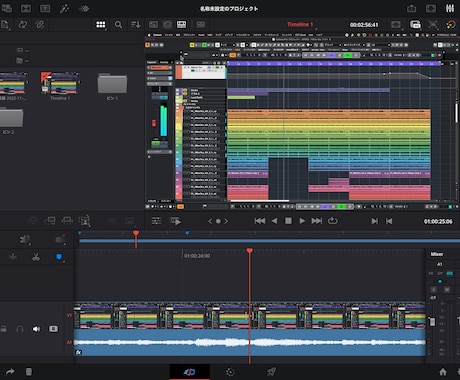
Task: Open the audio mixer icon top-right
Action: (450, 8)
